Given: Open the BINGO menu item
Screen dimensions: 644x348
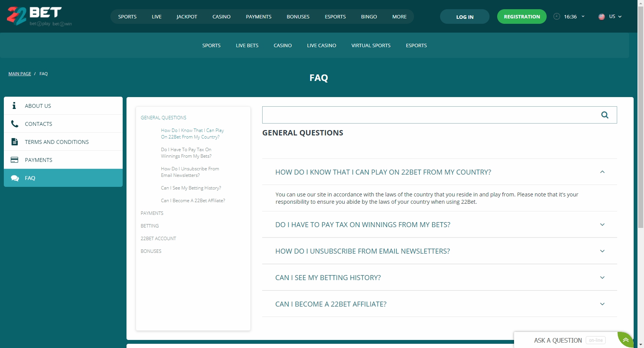Looking at the screenshot, I should click(369, 16).
